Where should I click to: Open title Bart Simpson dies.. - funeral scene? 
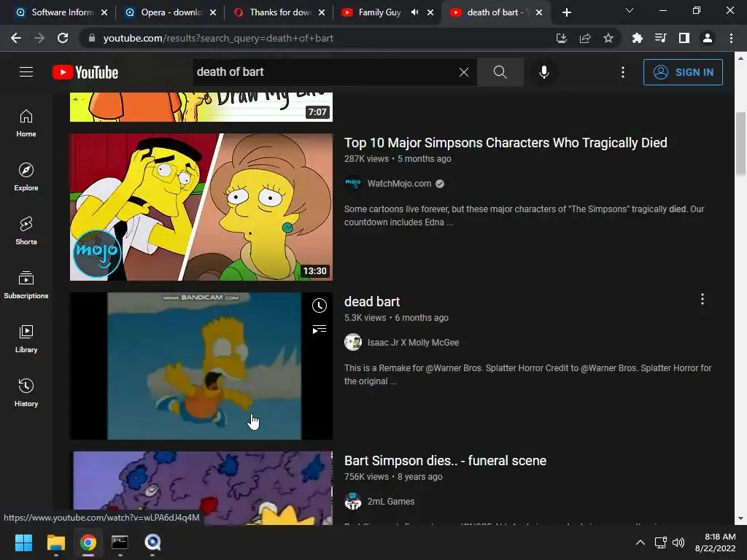[x=446, y=461]
